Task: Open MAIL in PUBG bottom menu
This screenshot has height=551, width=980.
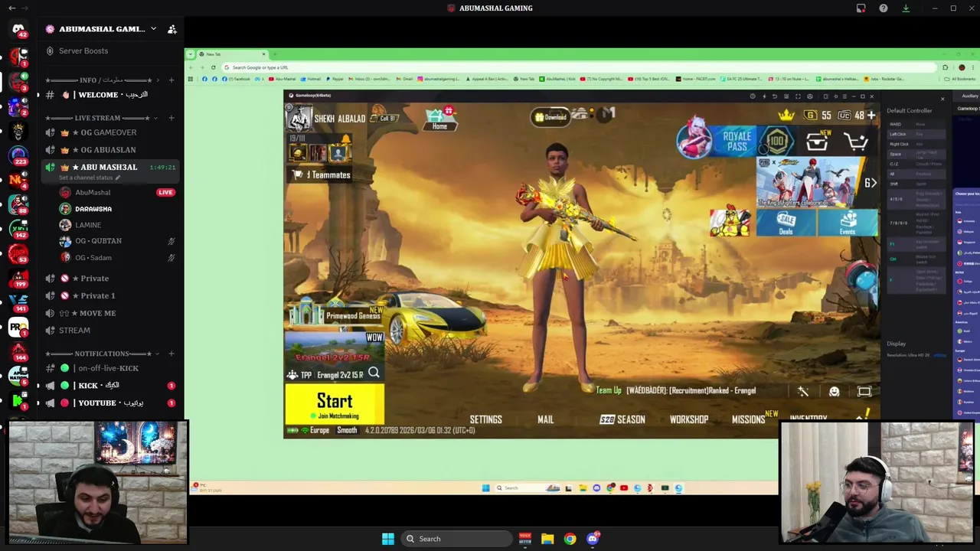Action: pyautogui.click(x=545, y=419)
